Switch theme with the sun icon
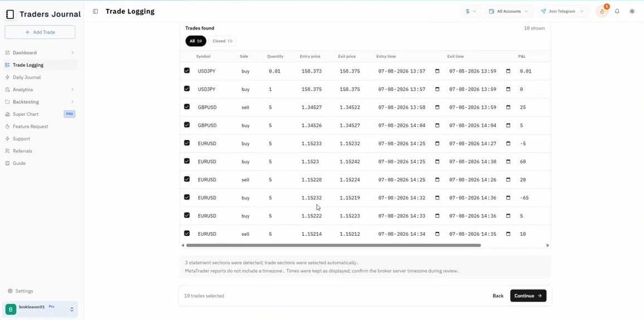644x320 pixels. [x=632, y=12]
